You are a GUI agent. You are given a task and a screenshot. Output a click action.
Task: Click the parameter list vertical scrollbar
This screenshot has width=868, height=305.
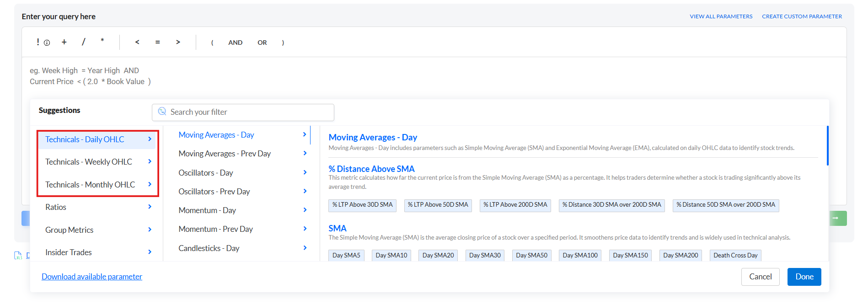point(827,146)
